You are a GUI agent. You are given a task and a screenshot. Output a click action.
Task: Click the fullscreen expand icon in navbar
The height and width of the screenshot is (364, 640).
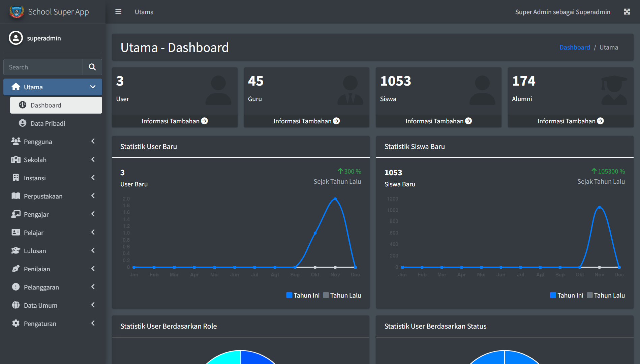click(627, 12)
